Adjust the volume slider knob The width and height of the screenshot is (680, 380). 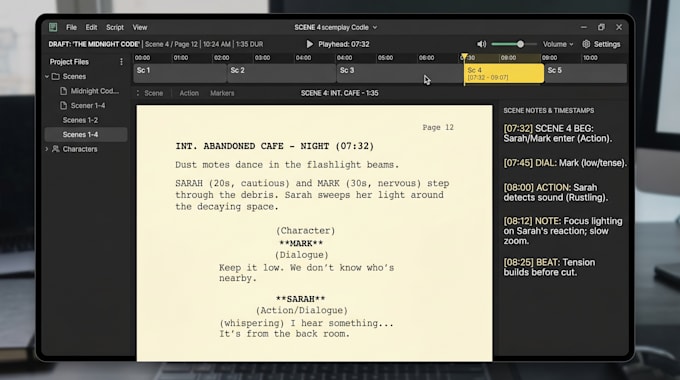tap(520, 44)
